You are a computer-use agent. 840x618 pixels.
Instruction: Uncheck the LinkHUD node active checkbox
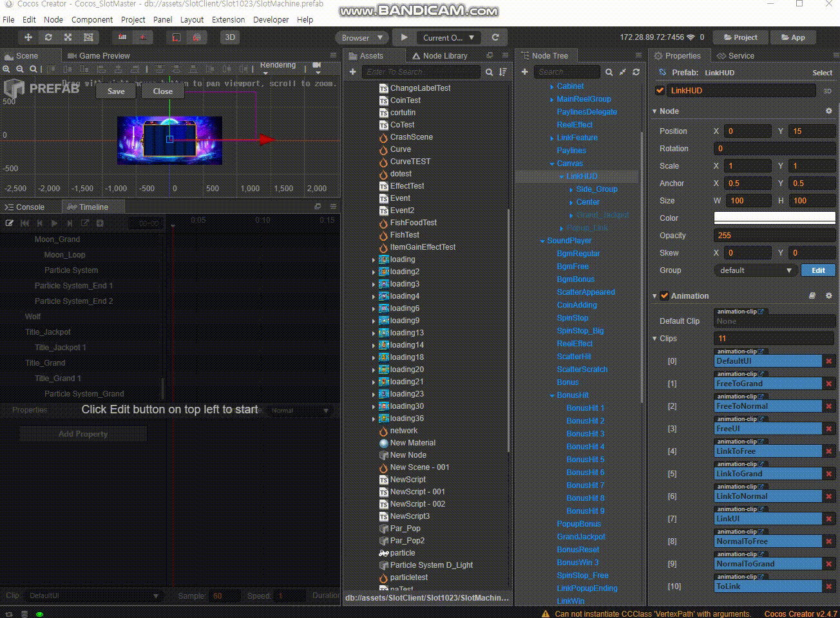pyautogui.click(x=660, y=91)
